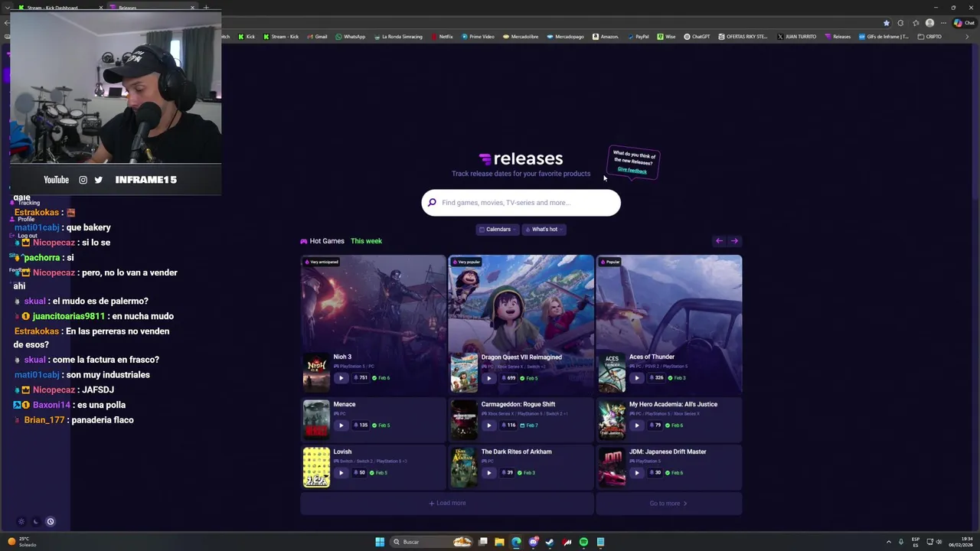
Task: Open the Releases browser tab
Action: [x=152, y=8]
